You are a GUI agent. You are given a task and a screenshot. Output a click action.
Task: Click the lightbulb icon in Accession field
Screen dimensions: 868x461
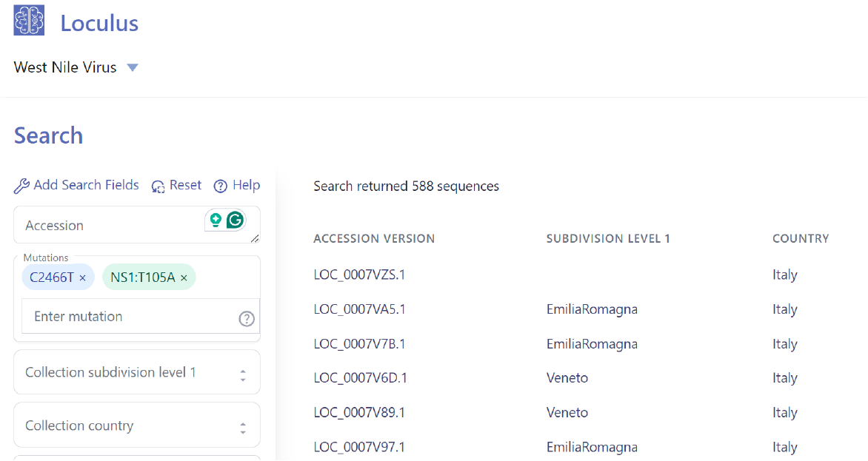tap(216, 220)
